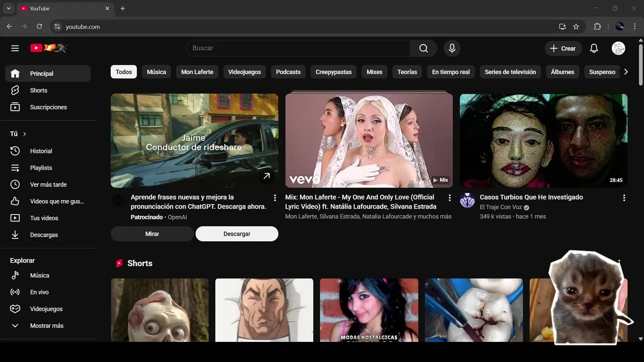Screen dimensions: 644x362
Task: Click the YouTube logo
Action: (49, 48)
